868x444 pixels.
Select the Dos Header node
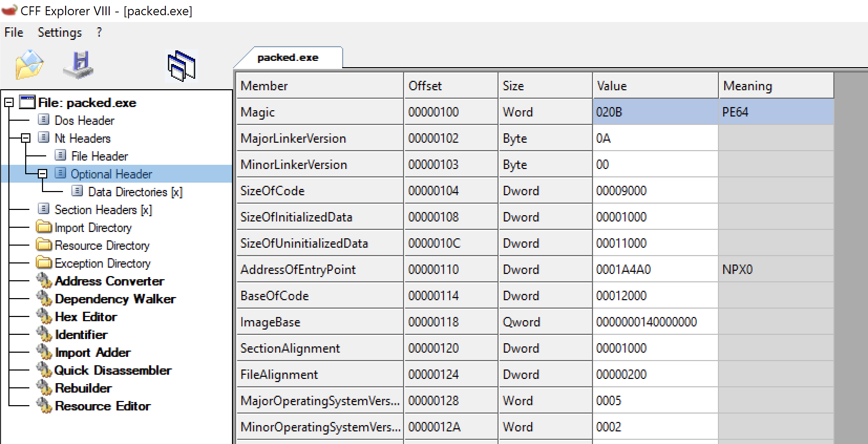(x=84, y=121)
